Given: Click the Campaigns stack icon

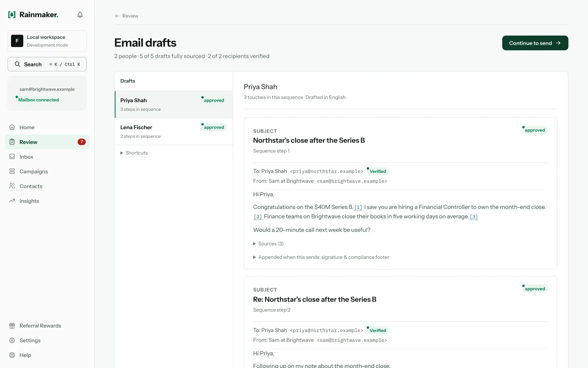Looking at the screenshot, I should pyautogui.click(x=12, y=171).
